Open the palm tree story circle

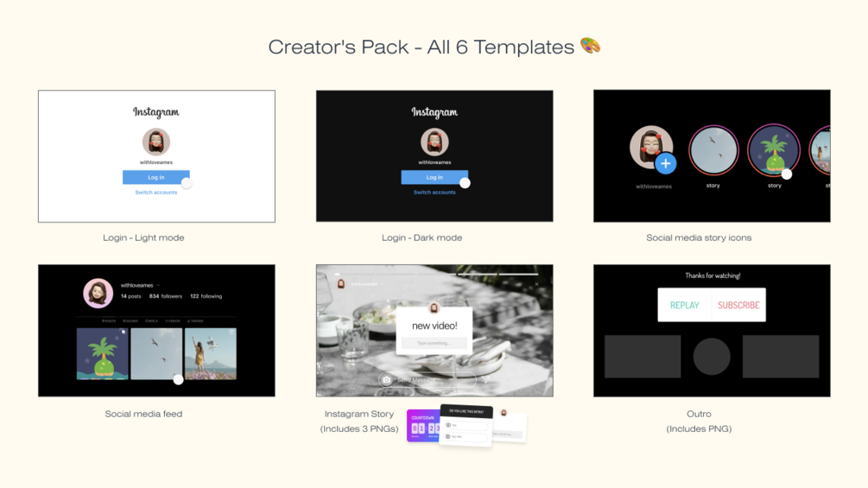[x=773, y=150]
